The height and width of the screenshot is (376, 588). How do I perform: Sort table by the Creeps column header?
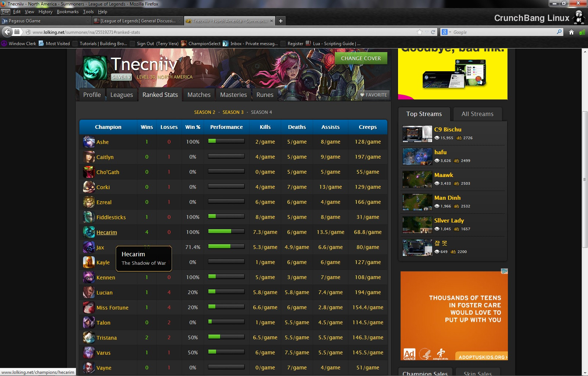tap(368, 127)
